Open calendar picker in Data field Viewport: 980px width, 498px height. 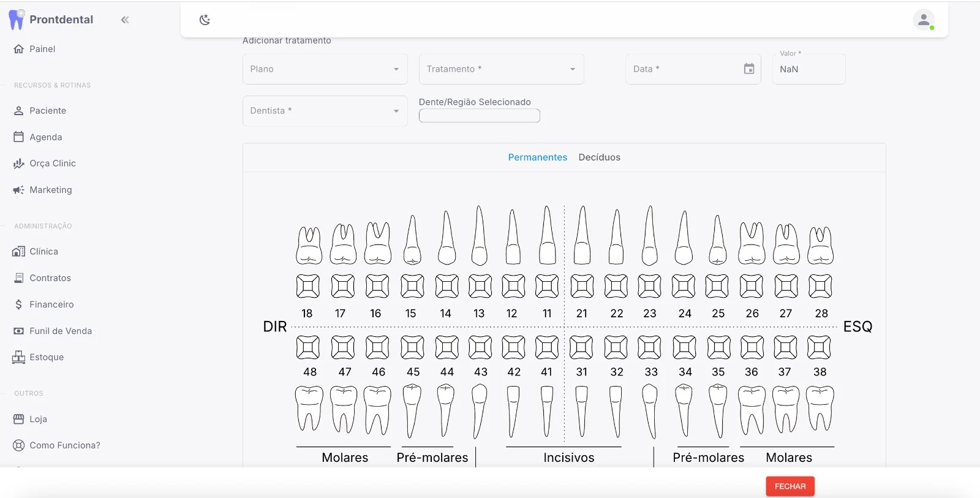pos(749,69)
